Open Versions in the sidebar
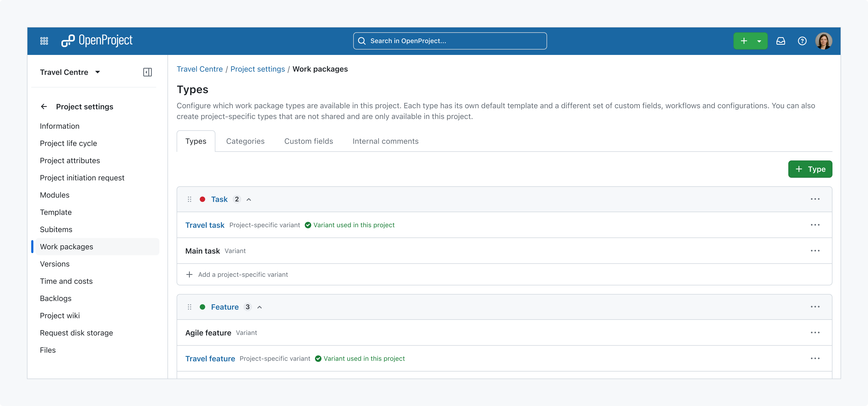868x406 pixels. 55,264
